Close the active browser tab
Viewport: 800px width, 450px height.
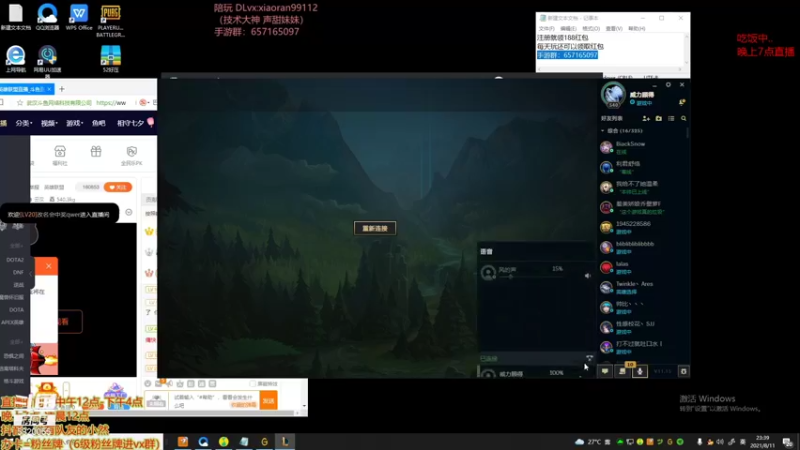coord(49,89)
